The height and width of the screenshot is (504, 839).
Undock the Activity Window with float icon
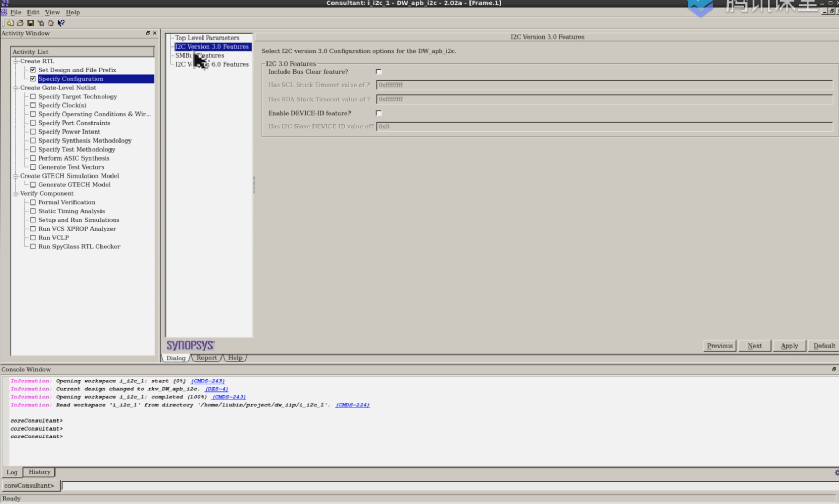tap(148, 33)
